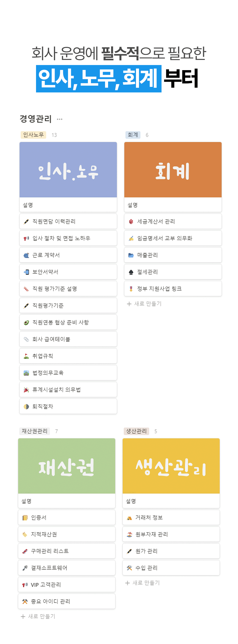Click the folder icon on 매출관리 card
Screen dimensions: 238x644
click(131, 255)
